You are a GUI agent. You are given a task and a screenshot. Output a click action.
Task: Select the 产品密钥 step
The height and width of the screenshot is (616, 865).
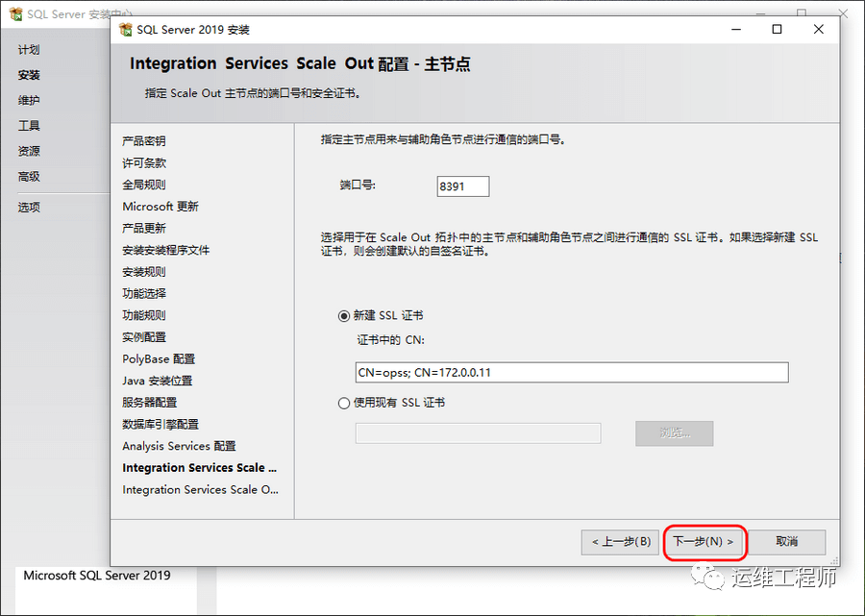pyautogui.click(x=144, y=141)
